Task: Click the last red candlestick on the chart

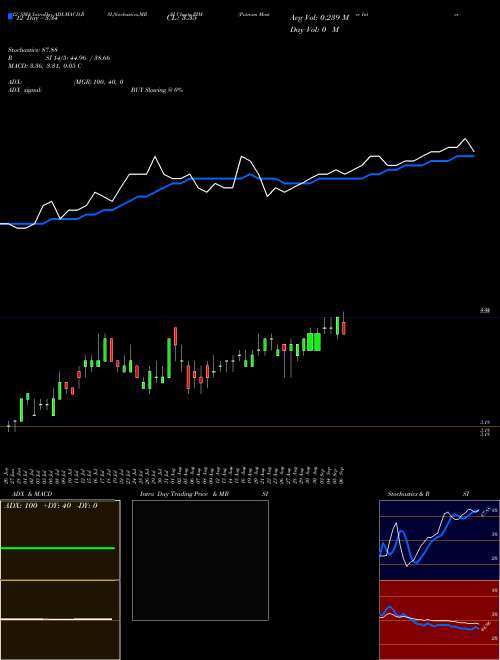Action: click(344, 328)
